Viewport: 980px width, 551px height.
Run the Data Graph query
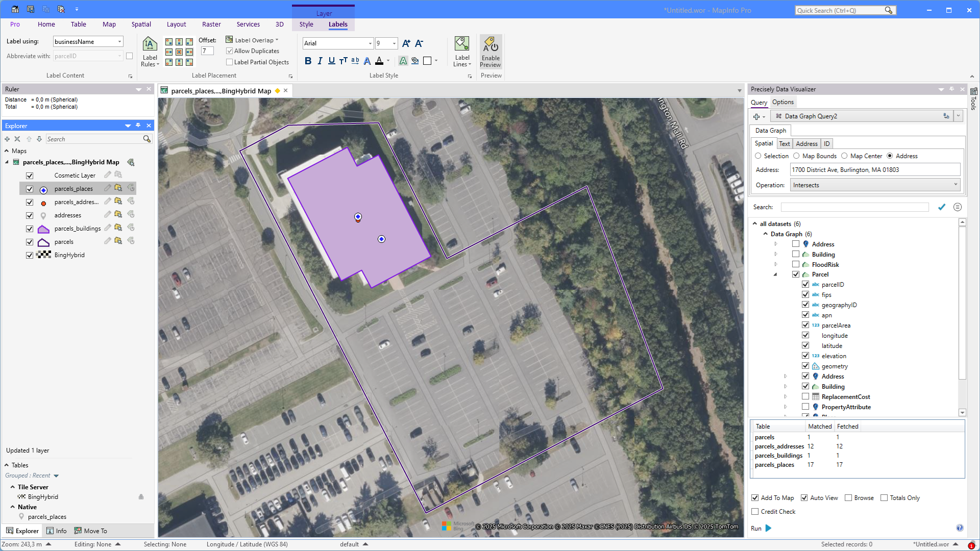tap(768, 528)
